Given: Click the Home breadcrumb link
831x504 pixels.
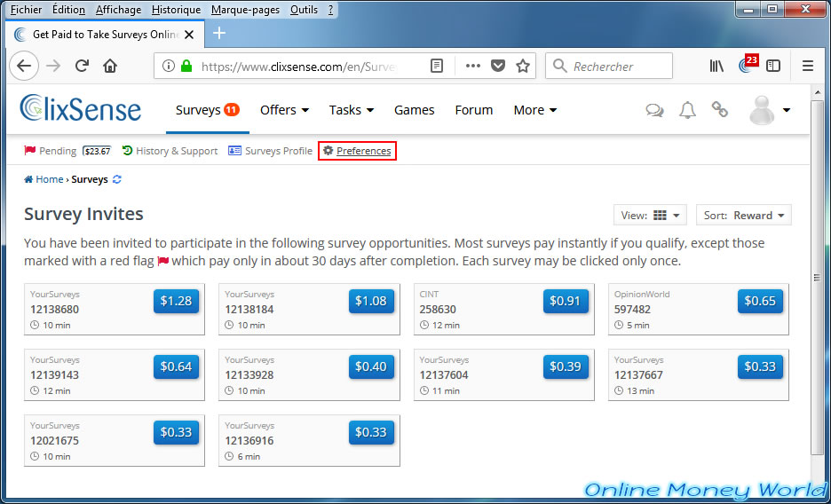Looking at the screenshot, I should pyautogui.click(x=44, y=179).
